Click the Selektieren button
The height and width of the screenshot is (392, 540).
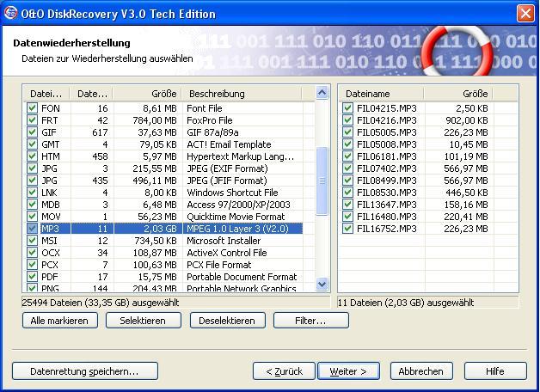(x=144, y=321)
